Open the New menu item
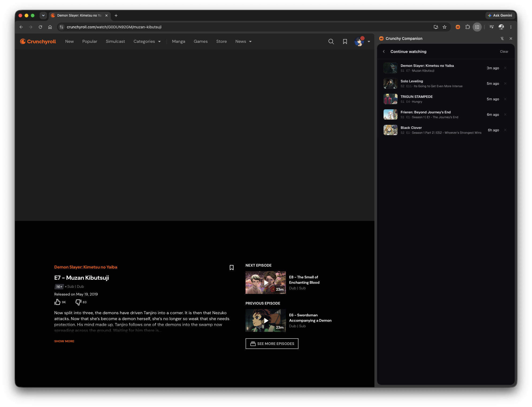This screenshot has height=407, width=532. [70, 41]
